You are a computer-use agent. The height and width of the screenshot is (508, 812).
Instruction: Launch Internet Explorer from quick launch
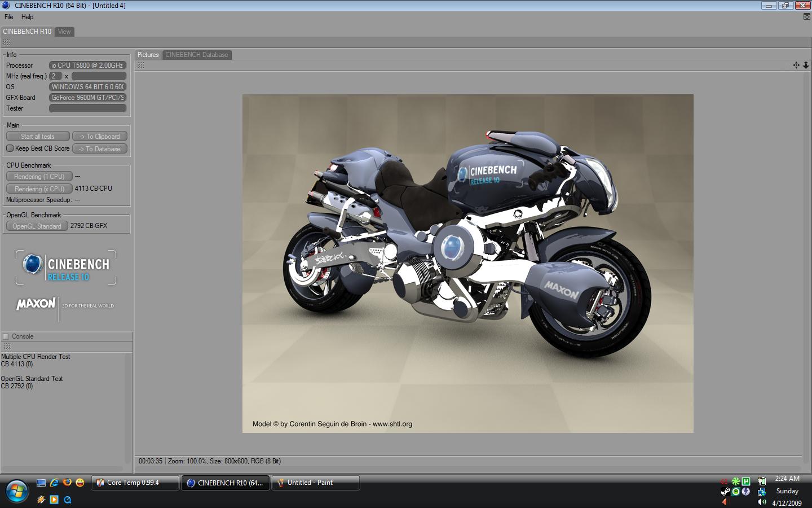tap(54, 483)
